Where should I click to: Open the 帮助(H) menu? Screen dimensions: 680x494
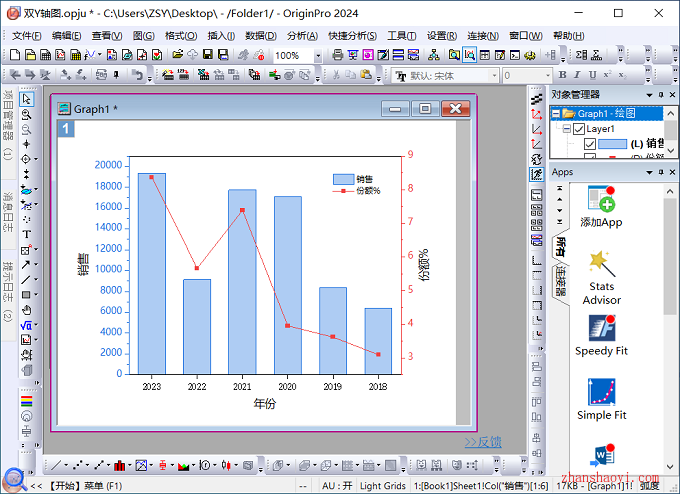pyautogui.click(x=569, y=36)
